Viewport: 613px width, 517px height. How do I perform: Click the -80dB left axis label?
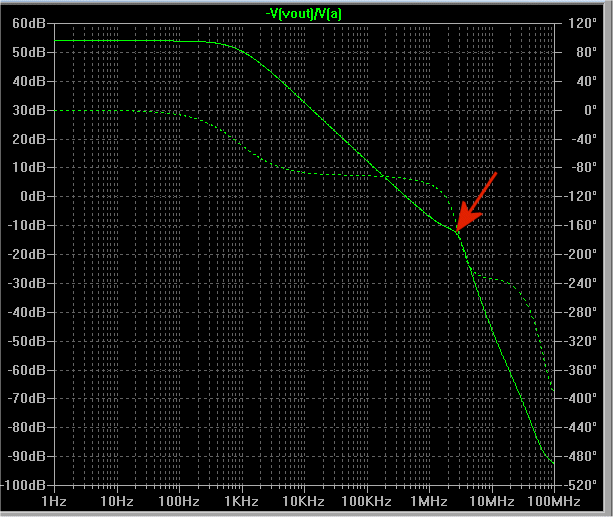(27, 427)
